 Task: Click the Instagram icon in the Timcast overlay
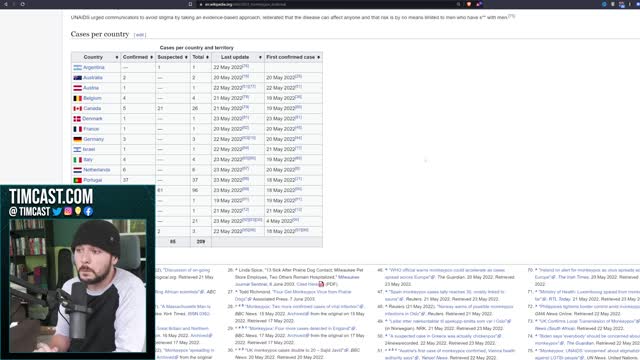pos(68,211)
